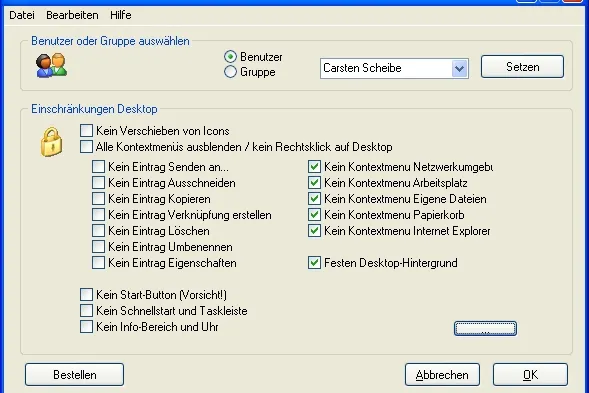Toggle Kein Kontextmenu Internet Explorer
Screen dimensions: 589x393
[x=314, y=231]
